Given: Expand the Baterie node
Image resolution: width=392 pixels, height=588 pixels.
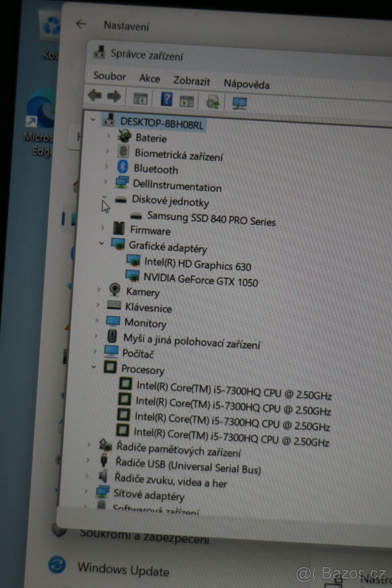Looking at the screenshot, I should [108, 135].
